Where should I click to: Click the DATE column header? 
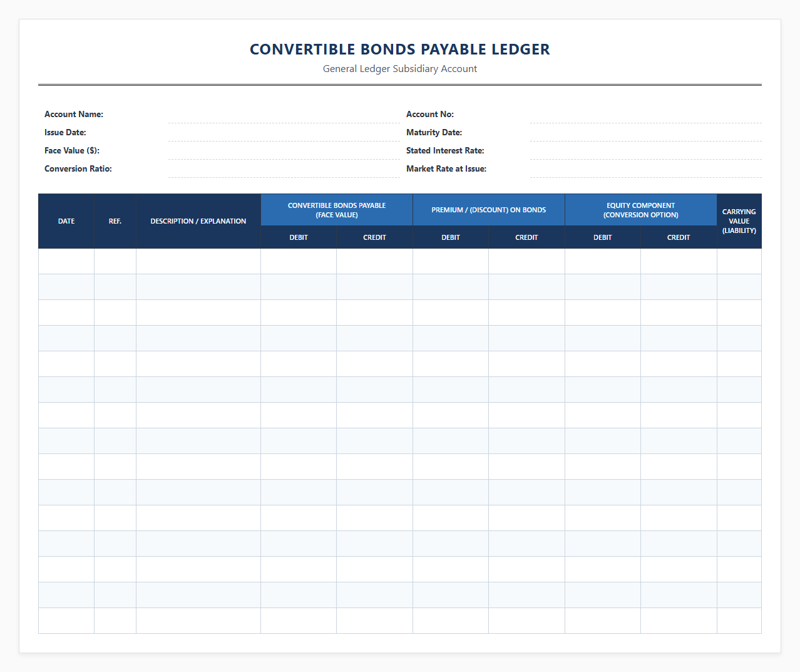coord(66,221)
